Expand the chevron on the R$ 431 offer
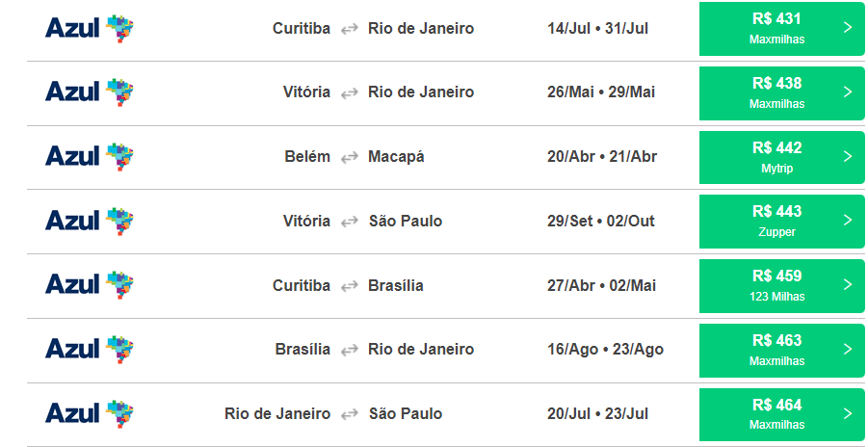 point(848,28)
